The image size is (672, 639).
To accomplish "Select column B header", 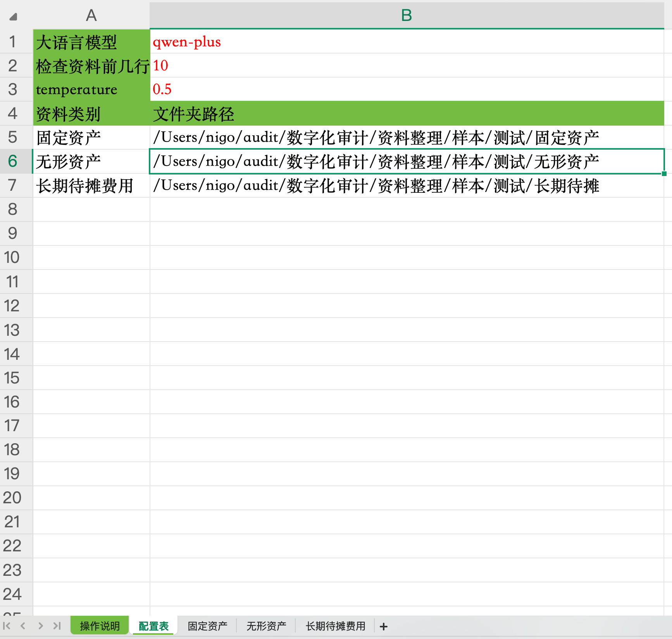I will pyautogui.click(x=406, y=16).
